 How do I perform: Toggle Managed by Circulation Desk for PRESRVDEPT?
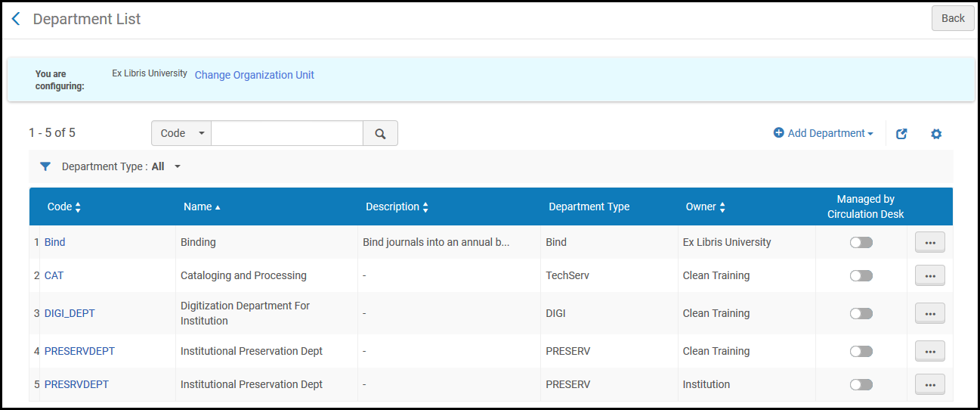tap(861, 384)
